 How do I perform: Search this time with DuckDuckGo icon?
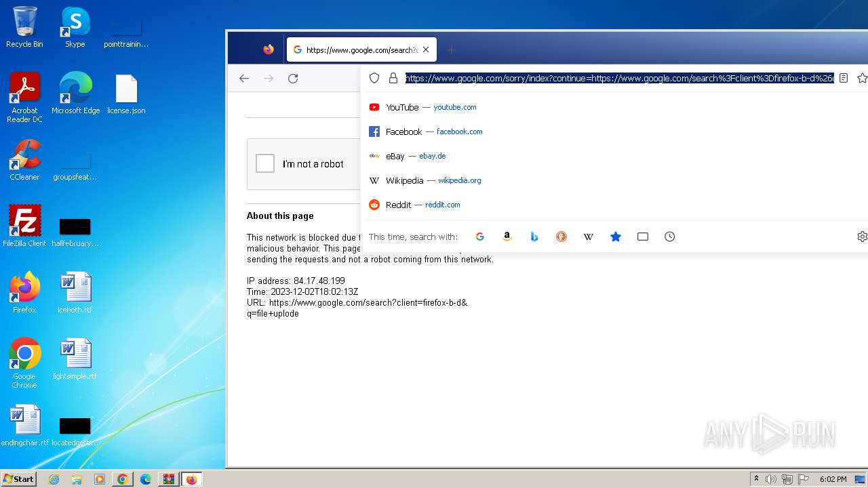(x=561, y=237)
